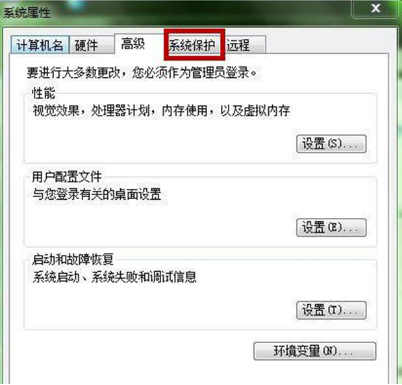
Task: Switch to the 远程 tab
Action: pos(245,45)
